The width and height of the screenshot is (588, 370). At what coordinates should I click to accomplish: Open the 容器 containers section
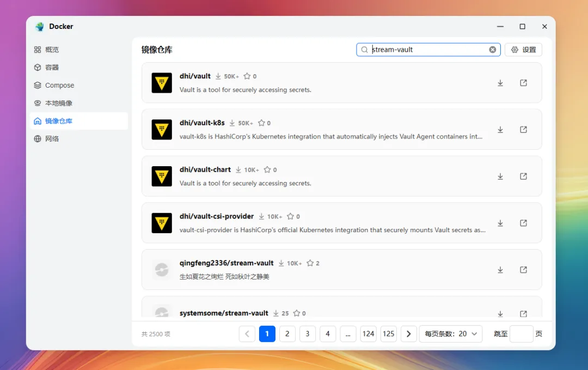click(78, 68)
